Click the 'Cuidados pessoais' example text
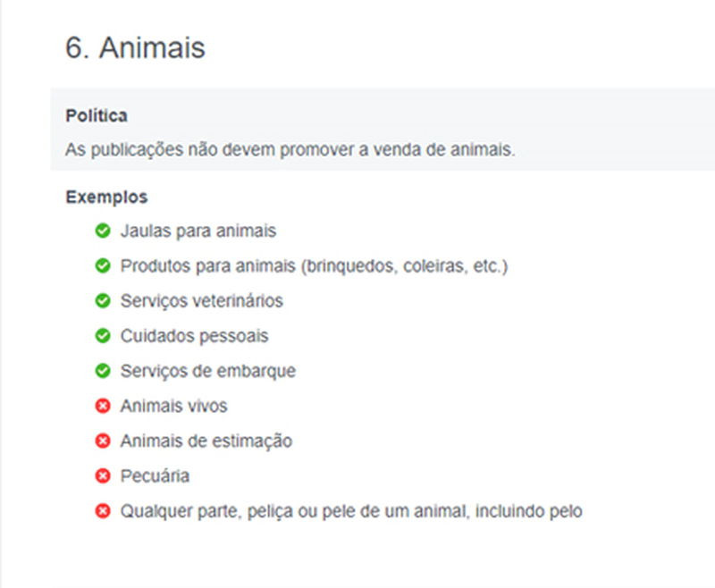This screenshot has width=715, height=588. [x=194, y=336]
